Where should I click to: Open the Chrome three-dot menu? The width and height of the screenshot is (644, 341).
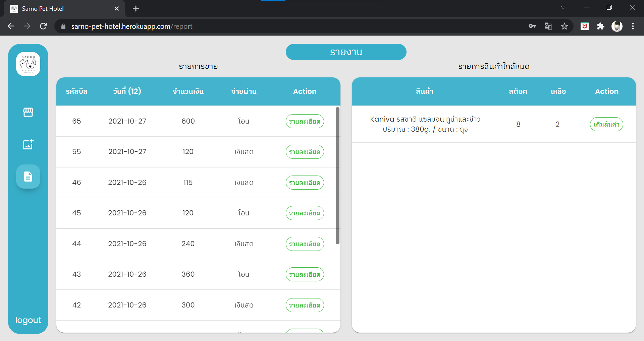point(633,26)
